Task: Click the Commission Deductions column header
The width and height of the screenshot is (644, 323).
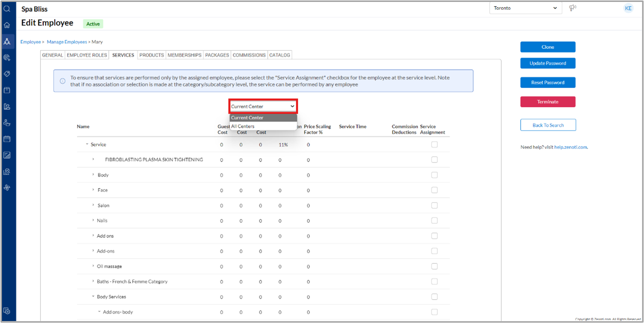Action: 404,129
